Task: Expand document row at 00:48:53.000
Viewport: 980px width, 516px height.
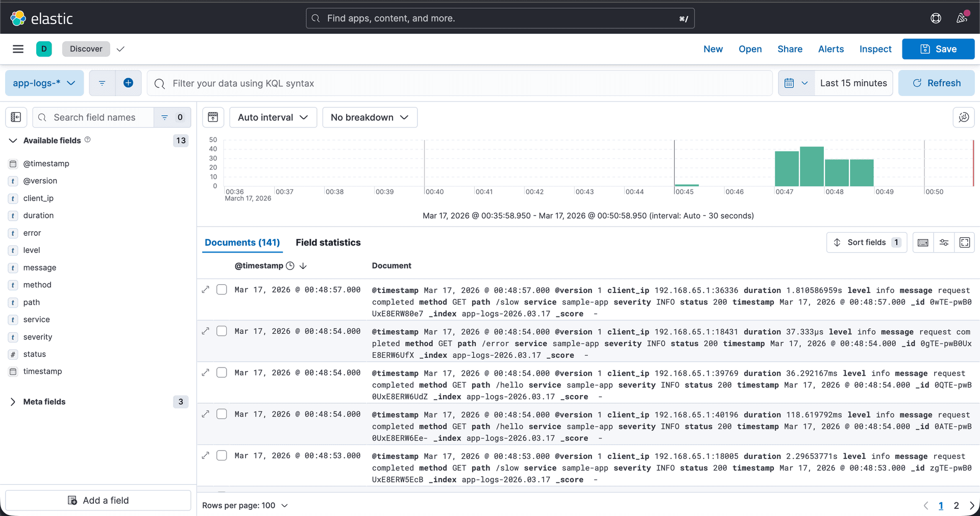Action: click(x=206, y=456)
